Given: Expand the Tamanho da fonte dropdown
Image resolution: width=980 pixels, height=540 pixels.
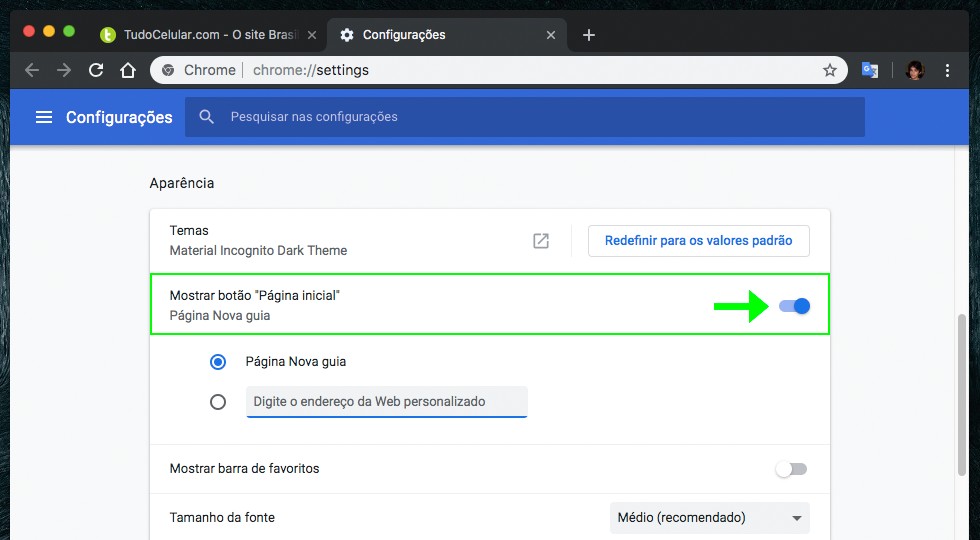Looking at the screenshot, I should tap(709, 518).
